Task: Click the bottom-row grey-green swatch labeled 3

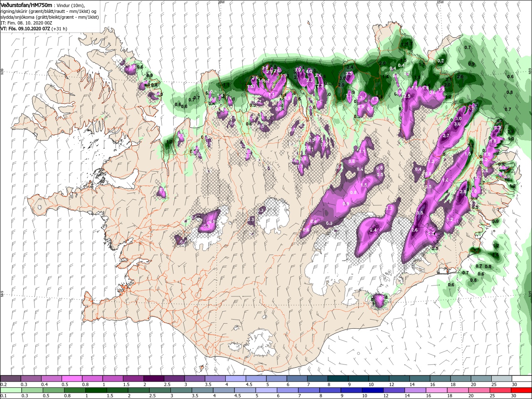Action: [181, 391]
